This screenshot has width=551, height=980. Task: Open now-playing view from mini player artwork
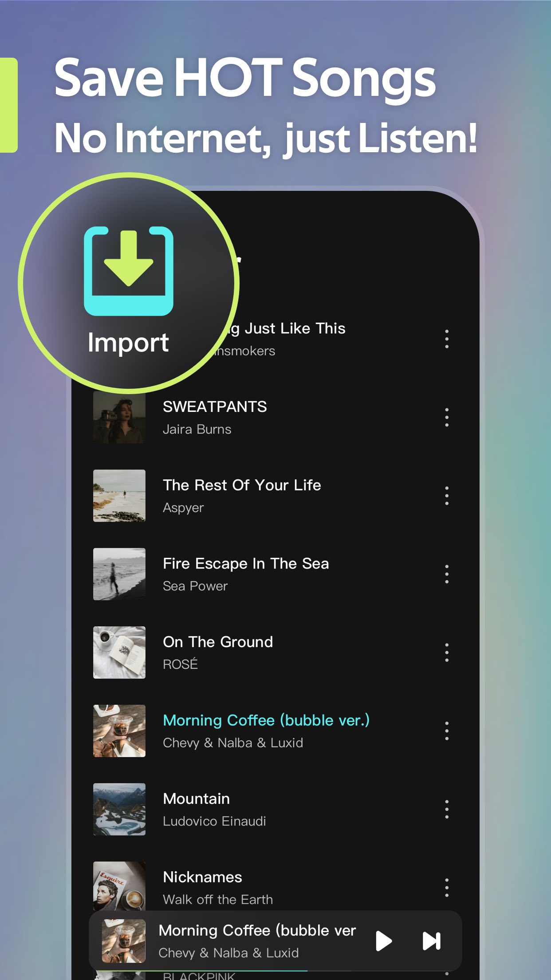tap(124, 941)
